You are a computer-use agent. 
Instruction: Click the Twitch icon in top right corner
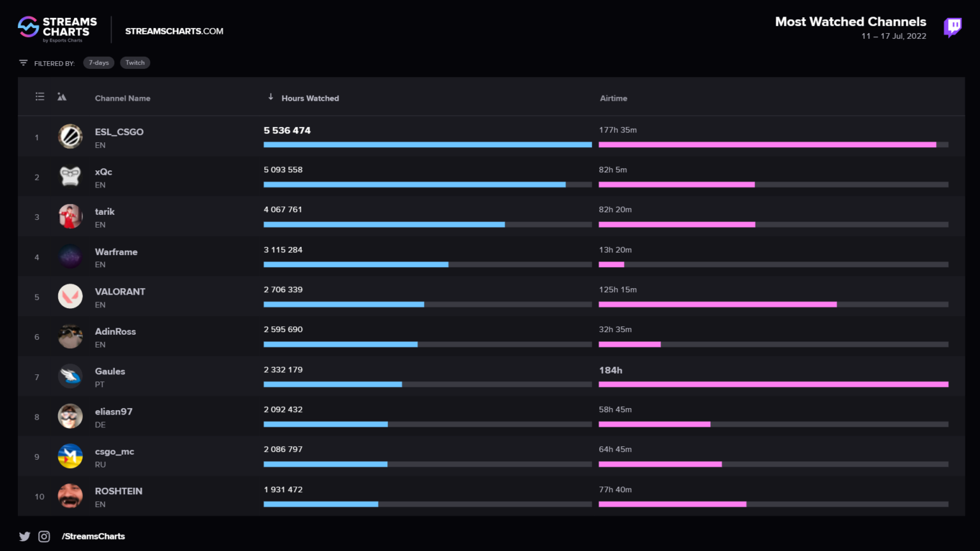pyautogui.click(x=952, y=28)
